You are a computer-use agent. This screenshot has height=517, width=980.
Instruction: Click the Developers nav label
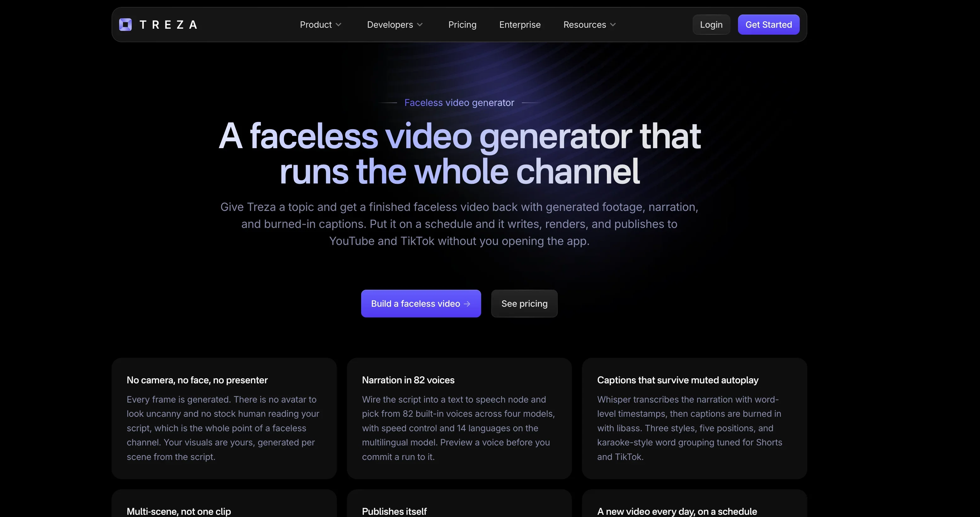pyautogui.click(x=390, y=25)
